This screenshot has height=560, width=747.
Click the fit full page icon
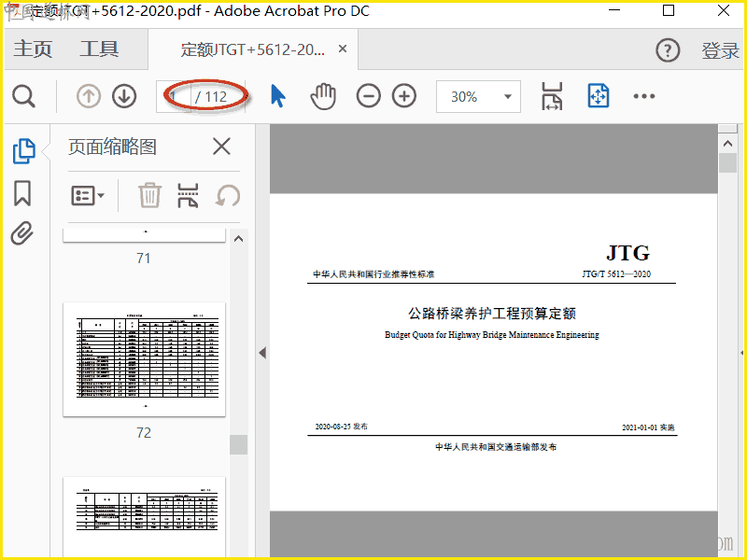598,96
